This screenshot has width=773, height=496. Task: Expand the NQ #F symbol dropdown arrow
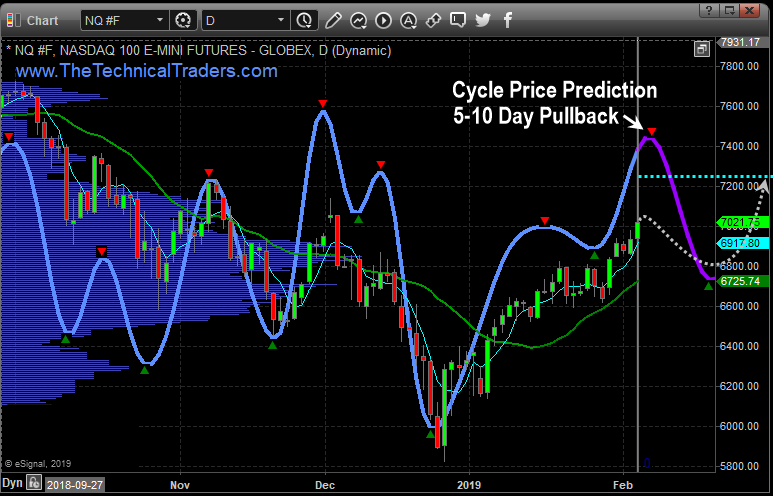pos(160,20)
